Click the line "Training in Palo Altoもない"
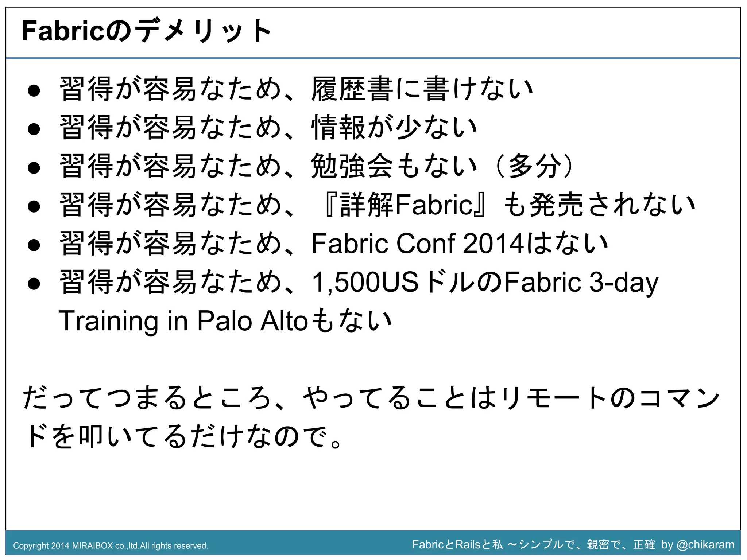 click(x=225, y=321)
